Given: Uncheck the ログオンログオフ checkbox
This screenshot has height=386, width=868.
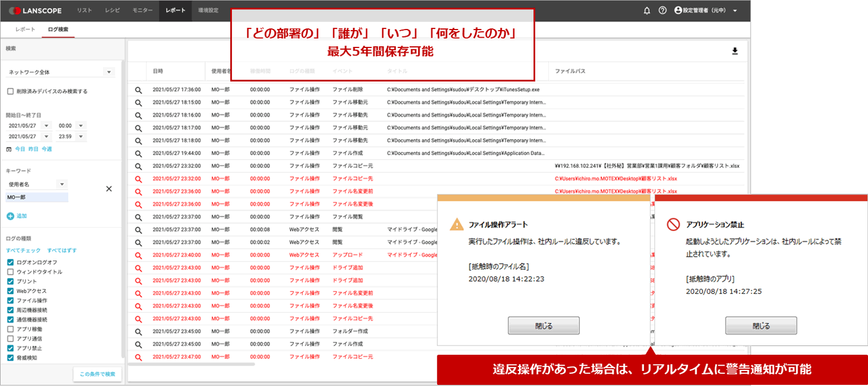Looking at the screenshot, I should point(10,262).
